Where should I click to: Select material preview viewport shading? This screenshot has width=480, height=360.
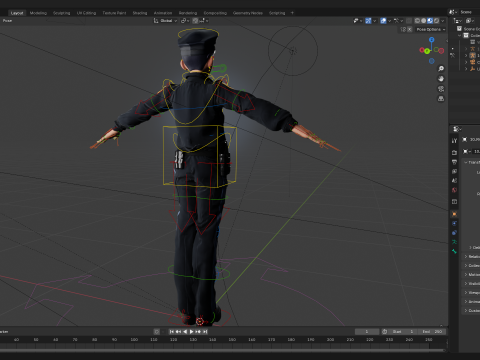click(430, 21)
